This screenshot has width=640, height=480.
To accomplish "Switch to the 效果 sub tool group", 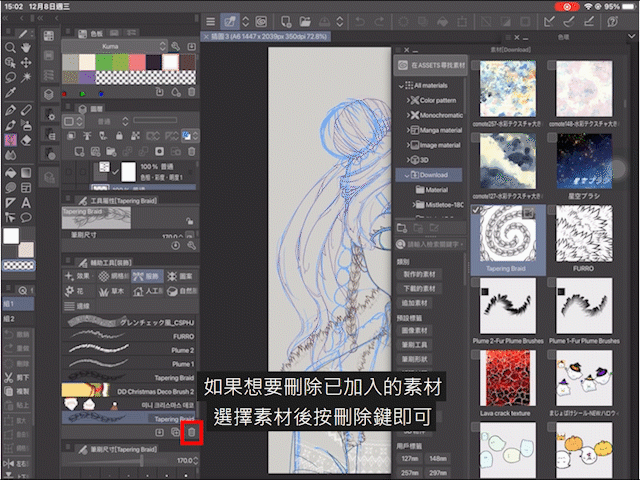I will click(x=78, y=276).
